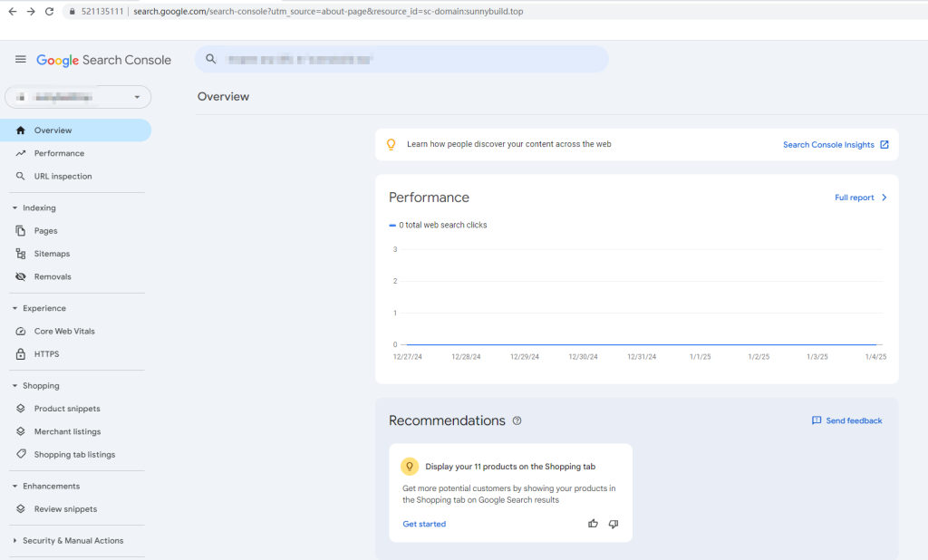
Task: Click the Recommendations help question mark icon
Action: click(517, 420)
